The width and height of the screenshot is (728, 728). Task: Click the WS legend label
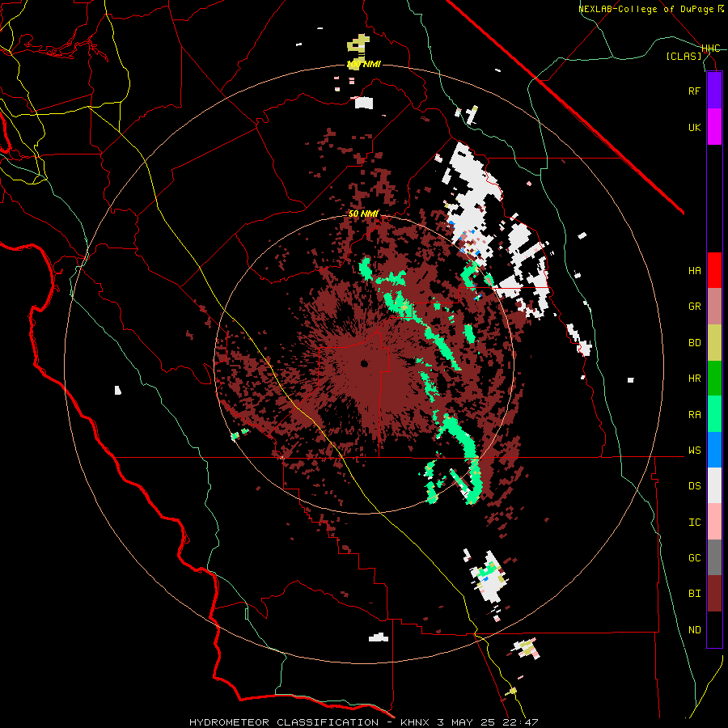click(x=694, y=451)
